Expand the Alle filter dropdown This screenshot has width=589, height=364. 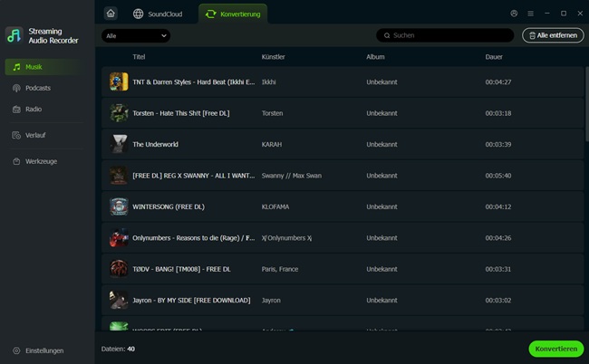pyautogui.click(x=136, y=35)
